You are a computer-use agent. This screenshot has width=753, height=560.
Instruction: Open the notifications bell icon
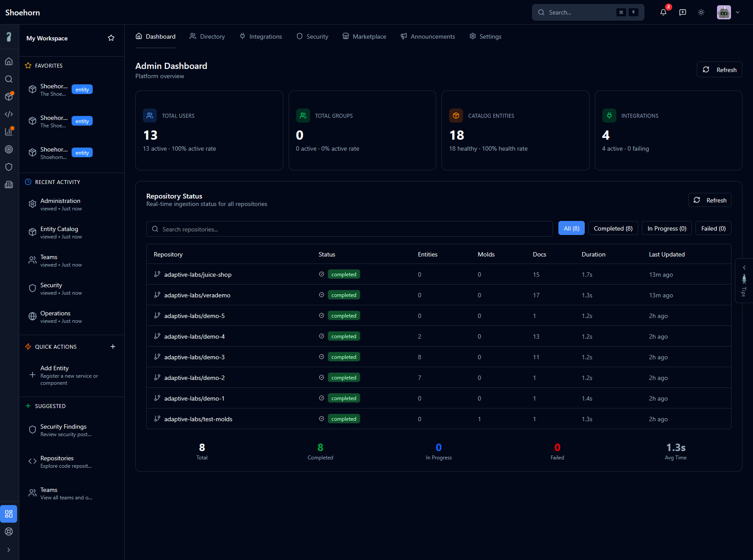663,12
